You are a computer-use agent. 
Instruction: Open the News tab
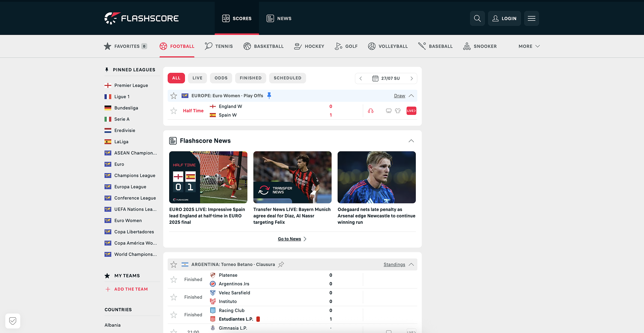click(279, 18)
